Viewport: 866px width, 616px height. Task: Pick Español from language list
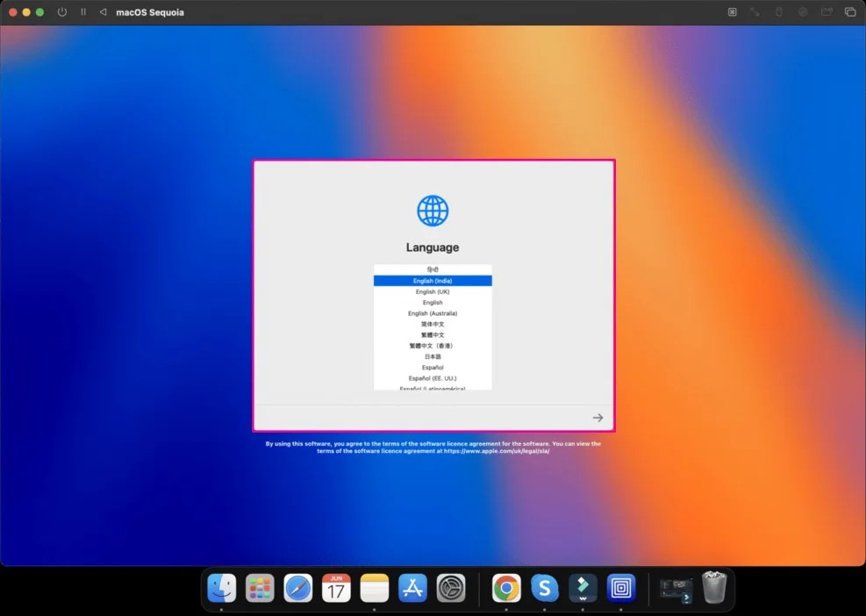point(433,368)
